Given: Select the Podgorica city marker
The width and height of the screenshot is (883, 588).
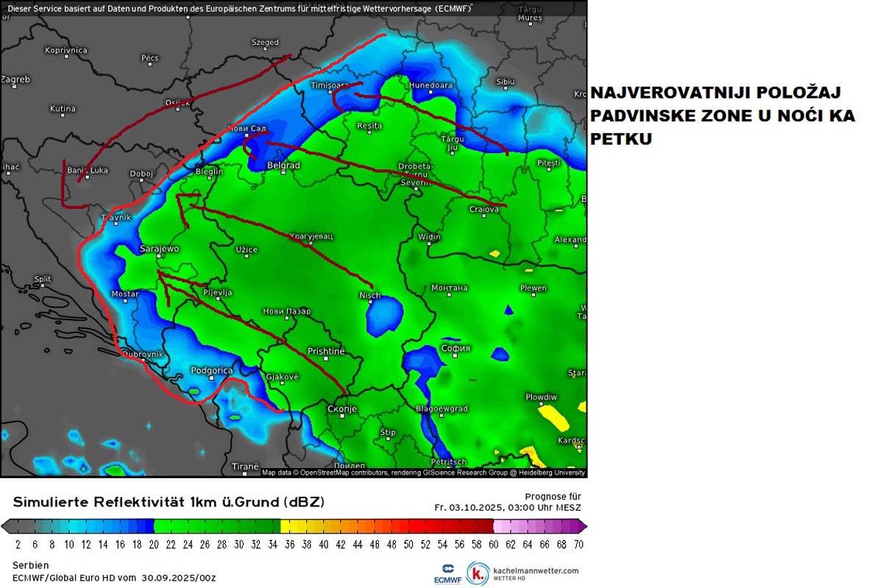Looking at the screenshot, I should (213, 370).
